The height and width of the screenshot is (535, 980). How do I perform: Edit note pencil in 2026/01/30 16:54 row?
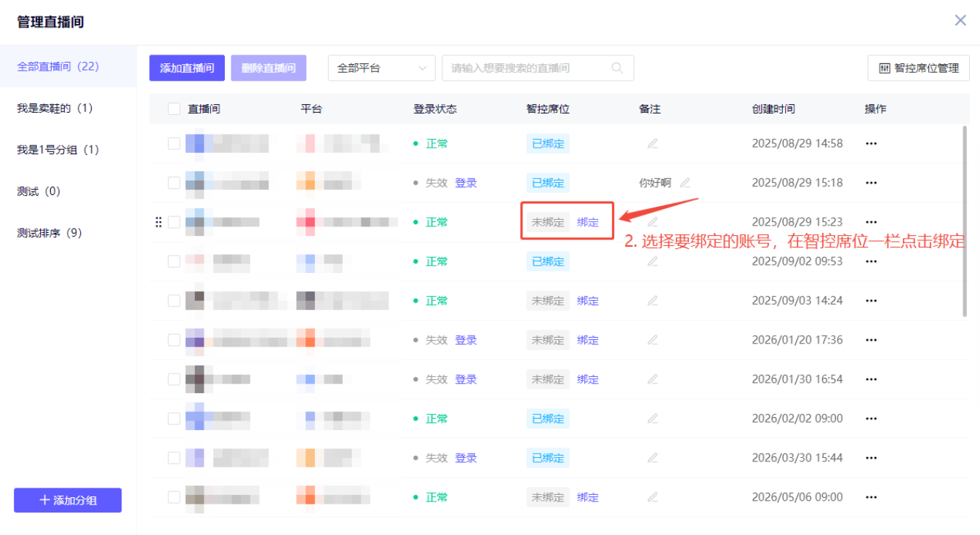click(x=653, y=379)
